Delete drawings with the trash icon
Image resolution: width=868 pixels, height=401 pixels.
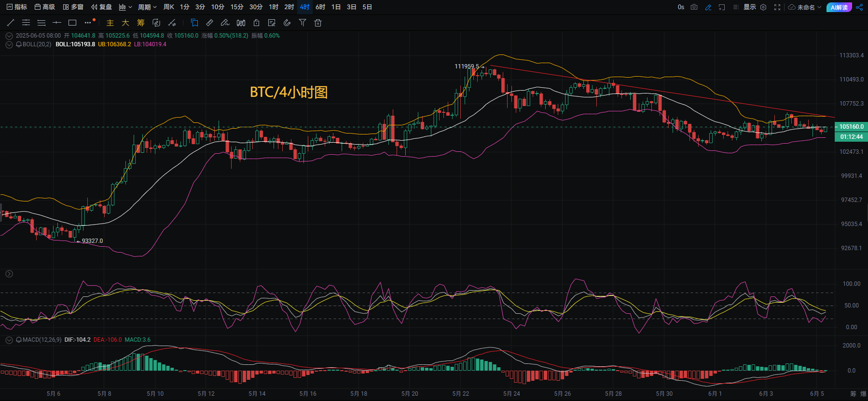318,23
